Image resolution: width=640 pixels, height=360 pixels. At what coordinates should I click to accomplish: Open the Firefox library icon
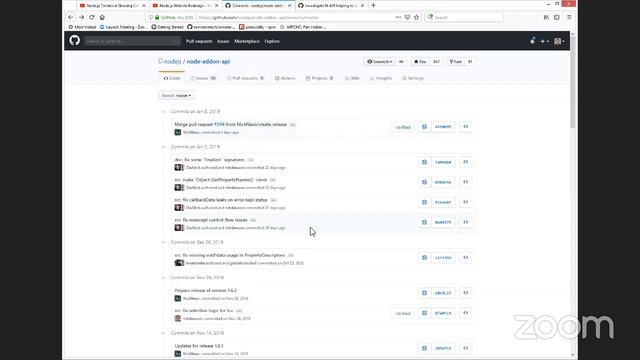pyautogui.click(x=546, y=17)
